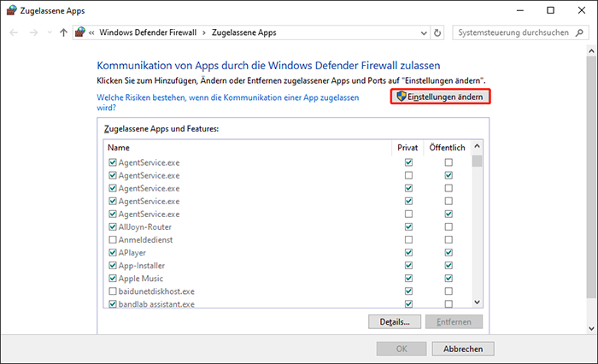Click the app list vertical scrollbar
Viewport: 598px width, 364px height.
477,231
